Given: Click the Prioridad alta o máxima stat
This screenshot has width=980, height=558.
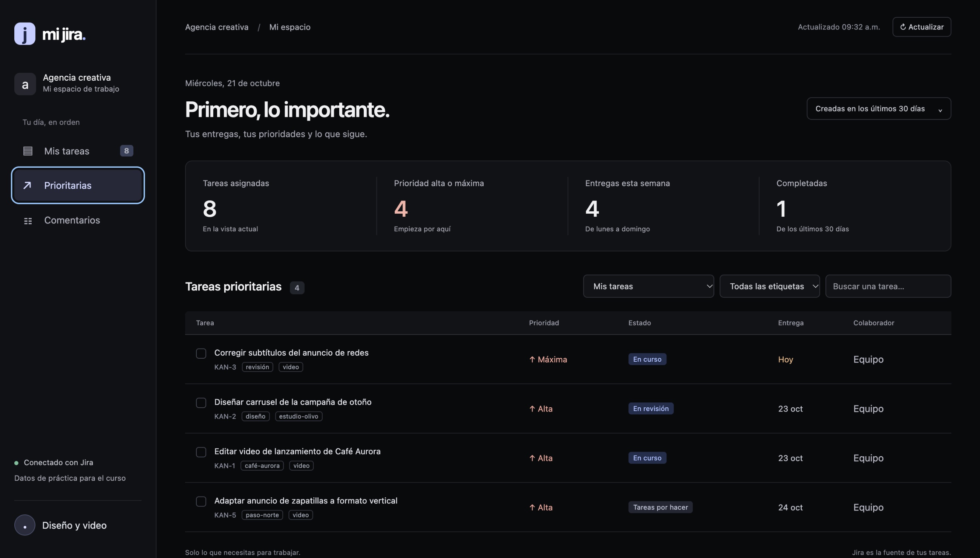Looking at the screenshot, I should point(472,206).
